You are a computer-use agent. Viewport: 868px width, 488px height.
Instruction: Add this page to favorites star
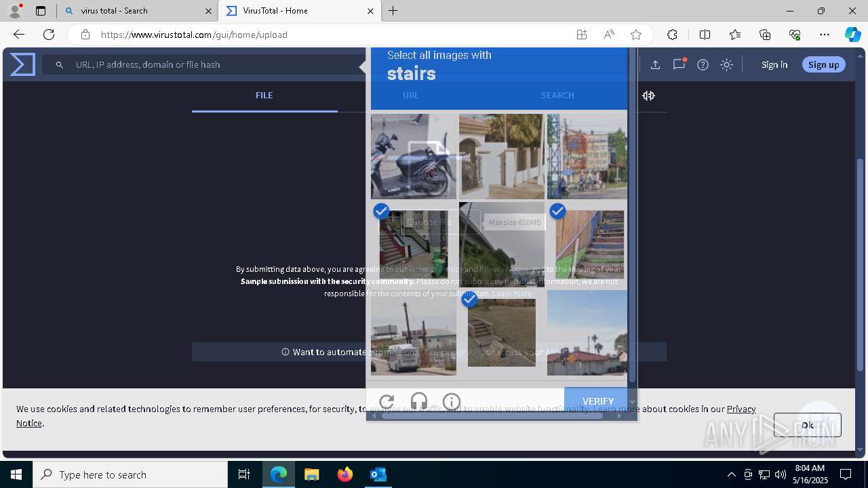tap(635, 35)
